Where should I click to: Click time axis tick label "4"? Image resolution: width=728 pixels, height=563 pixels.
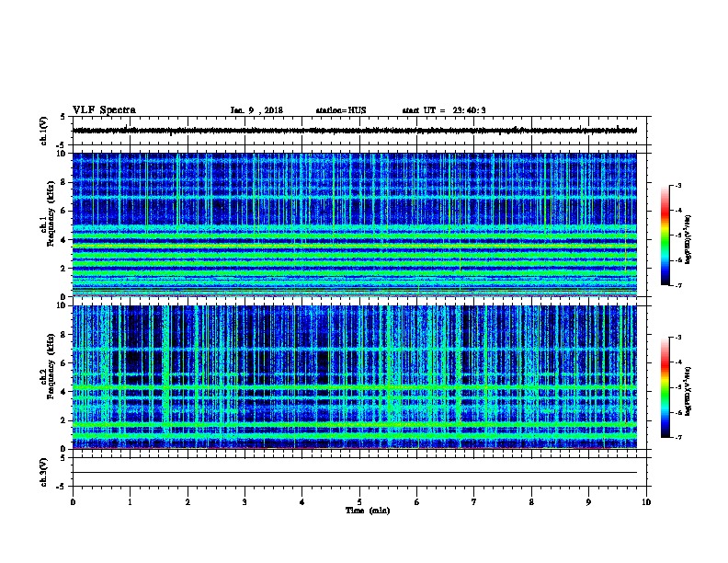pos(302,501)
